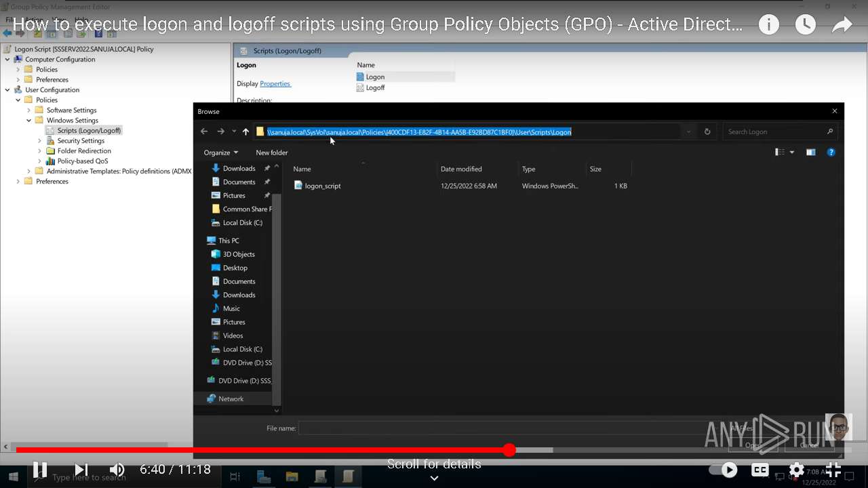Collapse User Configuration node

tap(8, 89)
